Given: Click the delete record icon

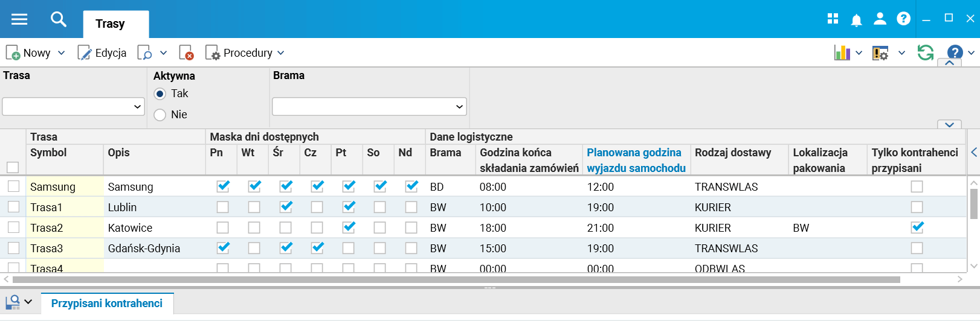Looking at the screenshot, I should click(x=187, y=53).
